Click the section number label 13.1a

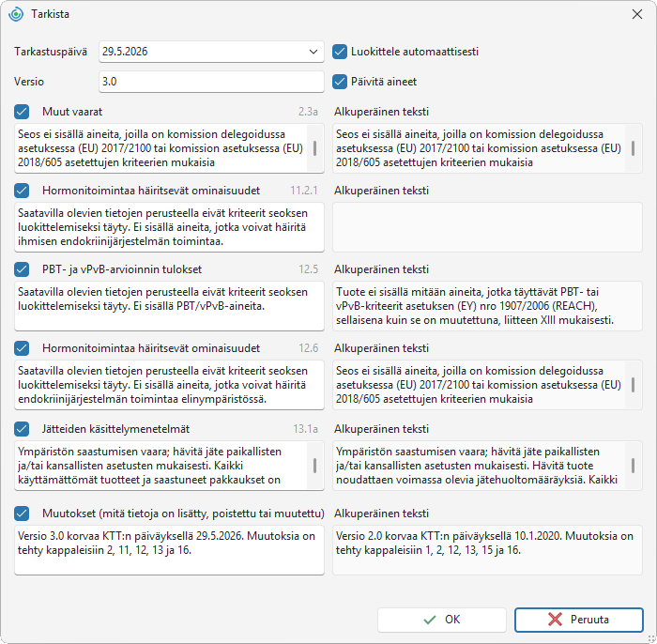coord(305,429)
